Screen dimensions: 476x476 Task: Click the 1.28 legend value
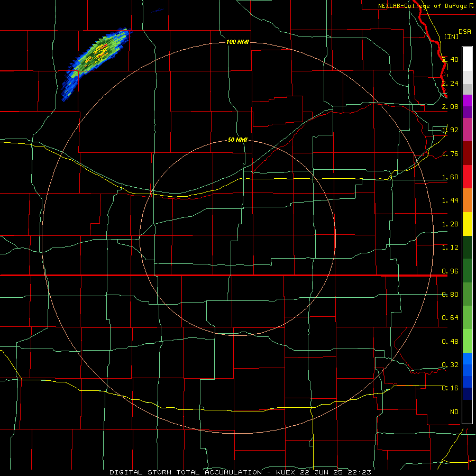[450, 224]
